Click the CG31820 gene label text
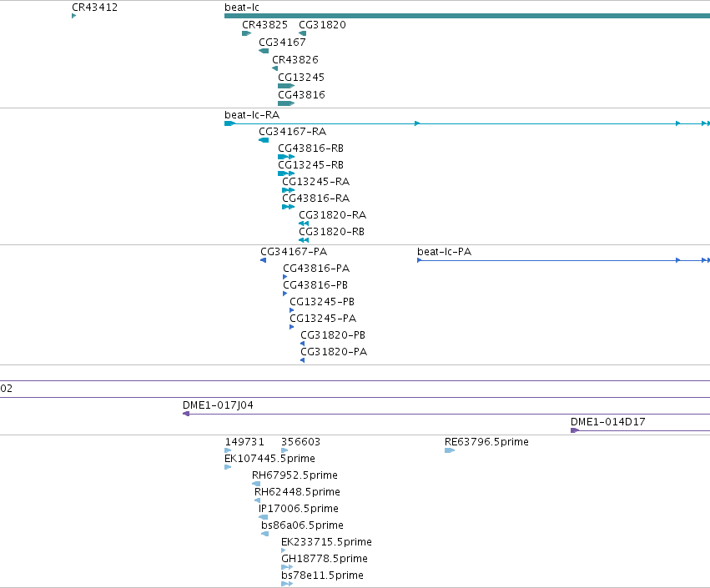 [322, 25]
